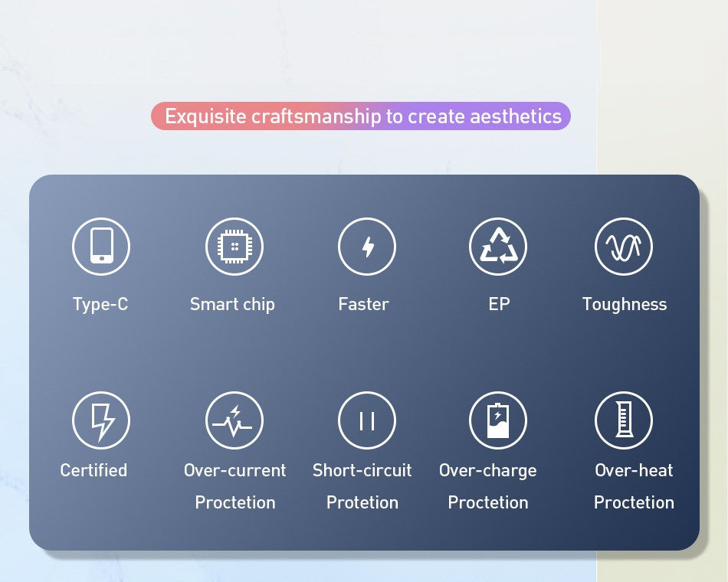Click the Over-current pulse line icon
The image size is (728, 582).
(x=234, y=420)
